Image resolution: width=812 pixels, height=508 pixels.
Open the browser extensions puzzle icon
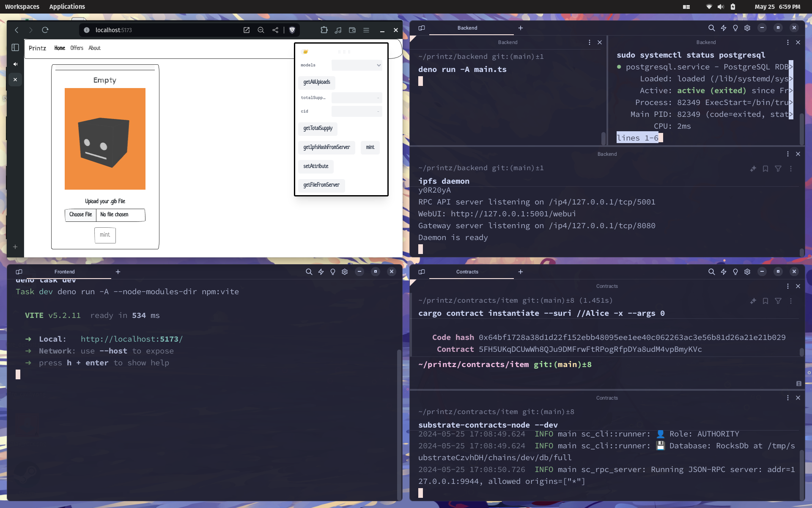pyautogui.click(x=324, y=30)
